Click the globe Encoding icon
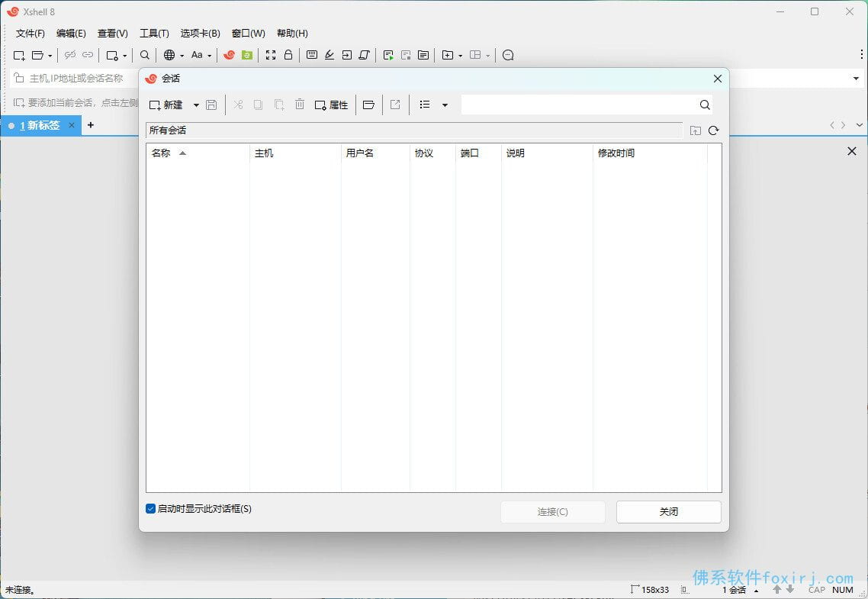 [169, 55]
